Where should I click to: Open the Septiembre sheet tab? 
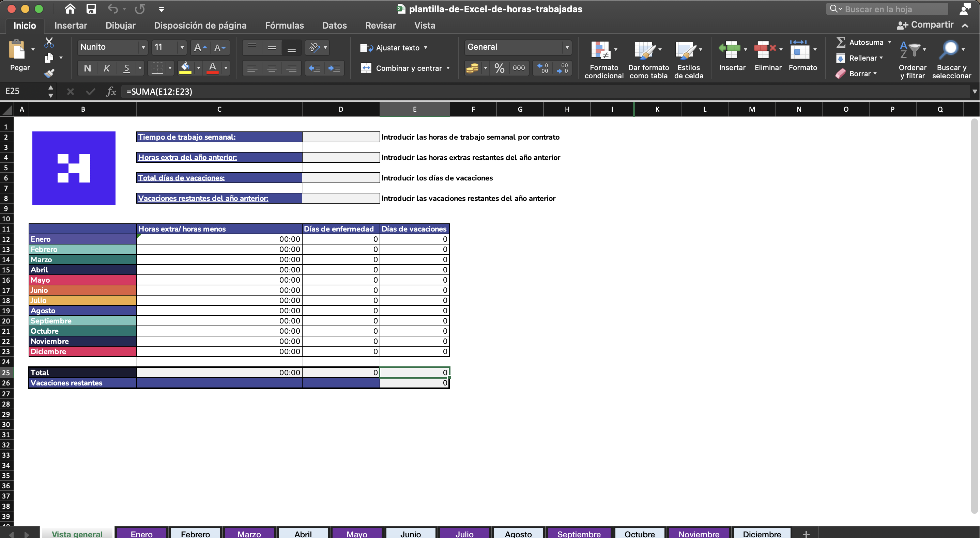579,534
